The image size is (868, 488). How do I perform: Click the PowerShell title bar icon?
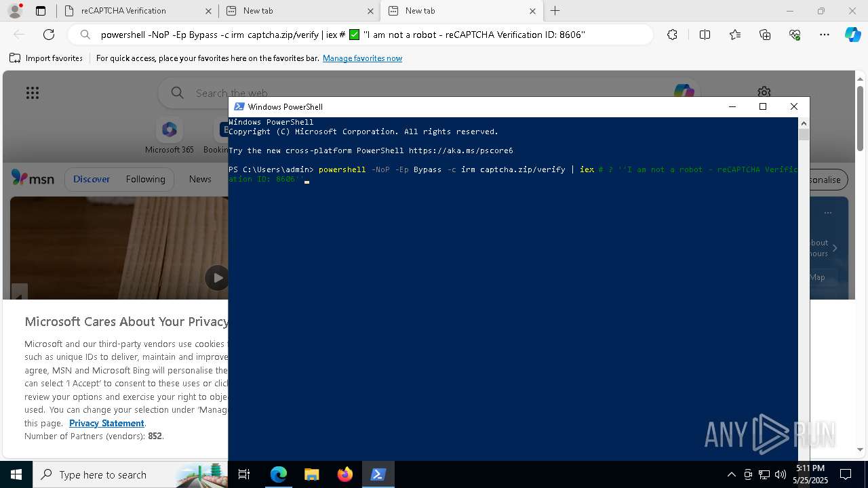tap(239, 106)
